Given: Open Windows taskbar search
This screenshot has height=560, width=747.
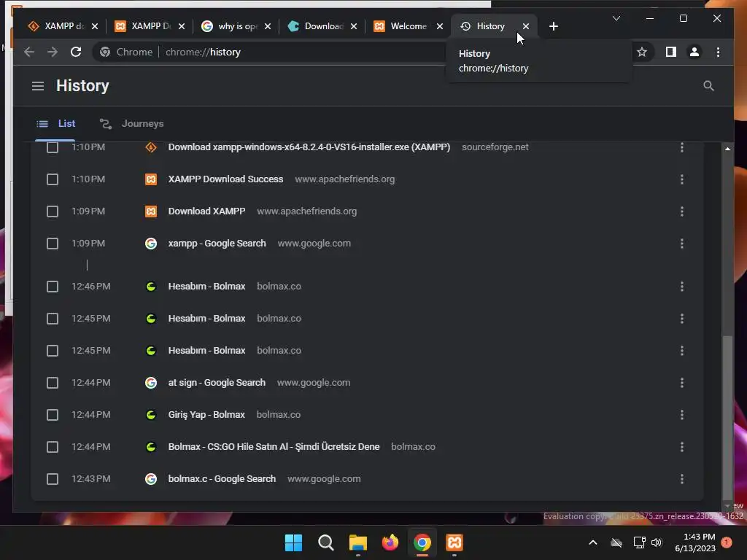Looking at the screenshot, I should tap(326, 542).
